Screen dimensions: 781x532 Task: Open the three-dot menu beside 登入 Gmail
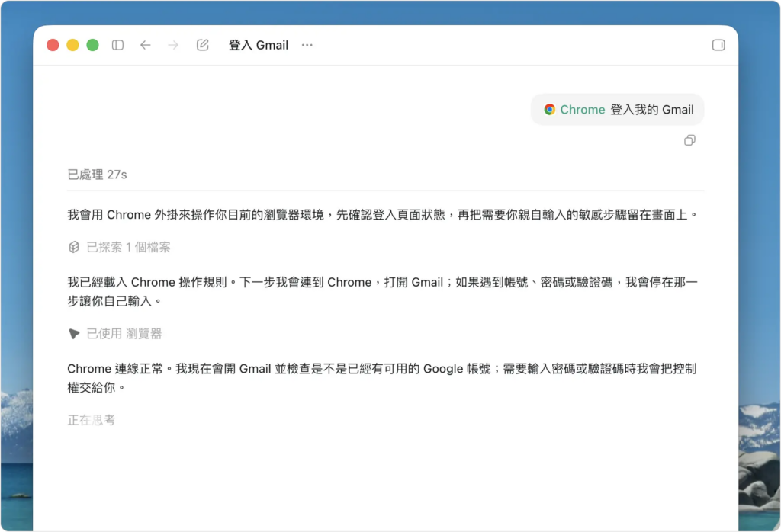pos(307,45)
